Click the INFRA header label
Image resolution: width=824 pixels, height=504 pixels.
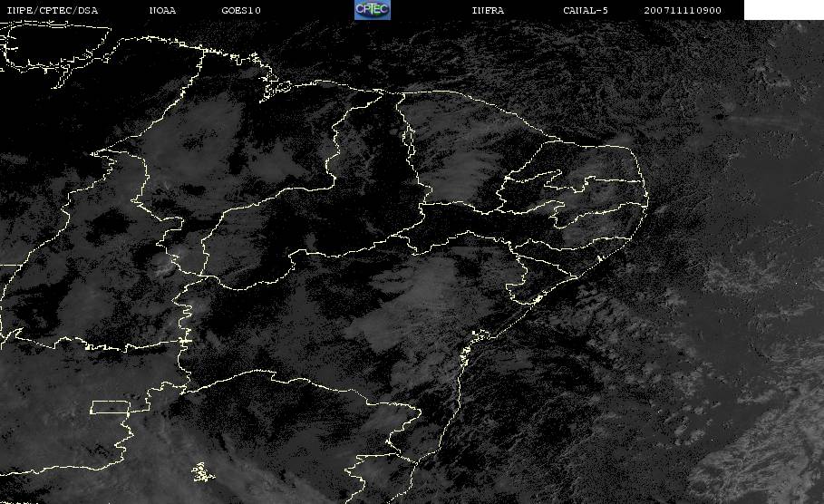[x=488, y=11]
